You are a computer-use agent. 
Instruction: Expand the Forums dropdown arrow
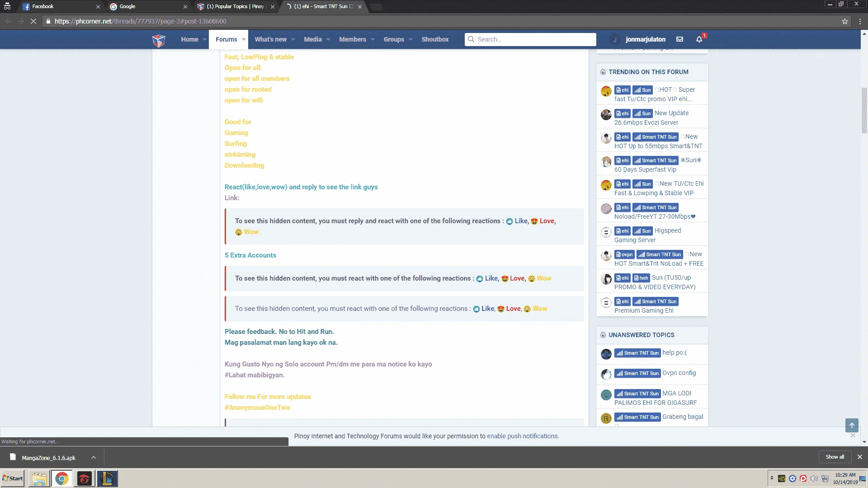pos(244,39)
